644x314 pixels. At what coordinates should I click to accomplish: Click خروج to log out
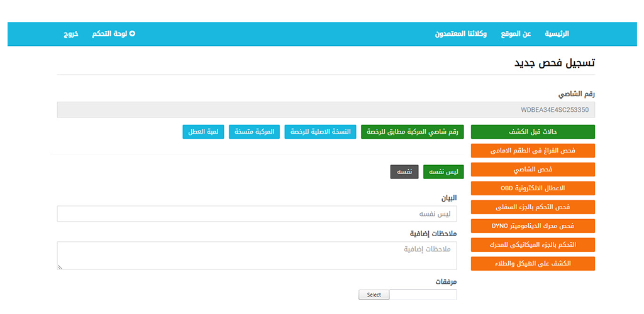(x=70, y=34)
